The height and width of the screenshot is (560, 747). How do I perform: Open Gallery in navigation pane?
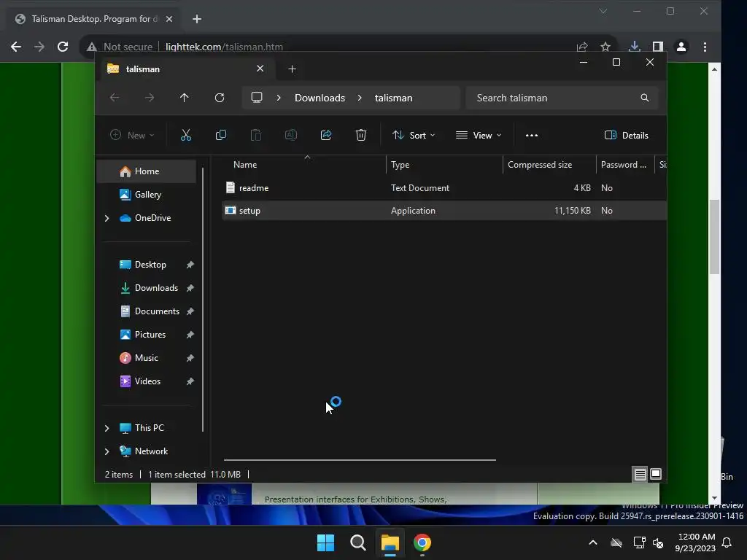click(x=147, y=195)
